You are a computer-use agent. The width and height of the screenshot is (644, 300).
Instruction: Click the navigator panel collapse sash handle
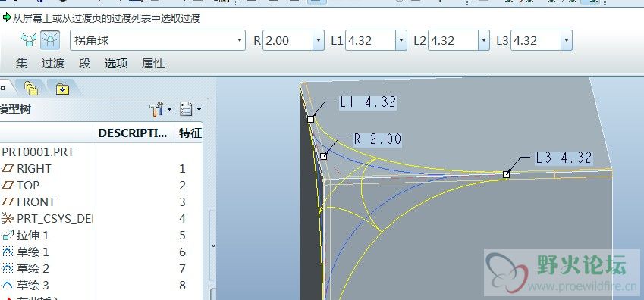(212, 246)
